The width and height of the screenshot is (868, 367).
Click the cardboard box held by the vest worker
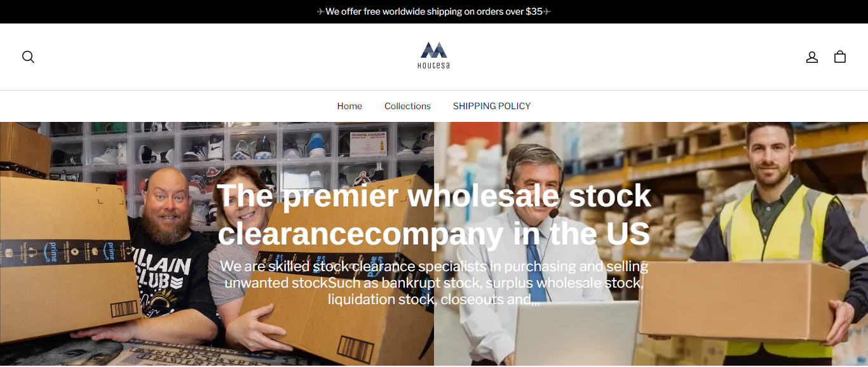click(x=743, y=298)
